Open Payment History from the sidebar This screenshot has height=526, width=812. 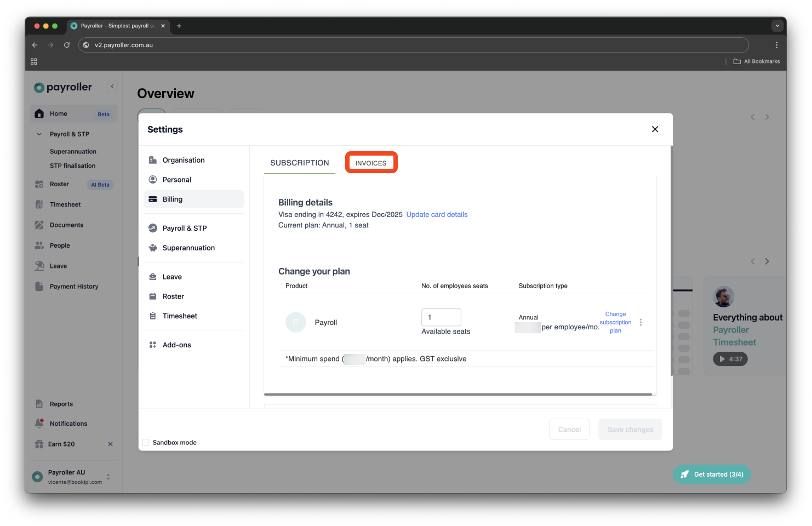73,286
